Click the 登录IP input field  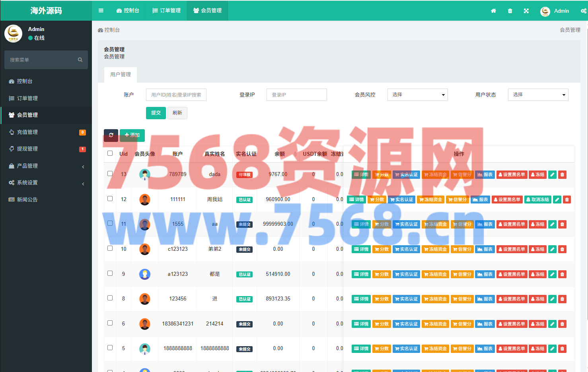coord(296,95)
